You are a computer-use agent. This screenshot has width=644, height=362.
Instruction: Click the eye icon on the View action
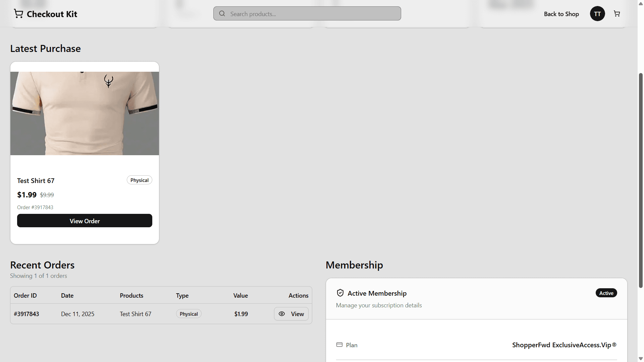(x=282, y=314)
